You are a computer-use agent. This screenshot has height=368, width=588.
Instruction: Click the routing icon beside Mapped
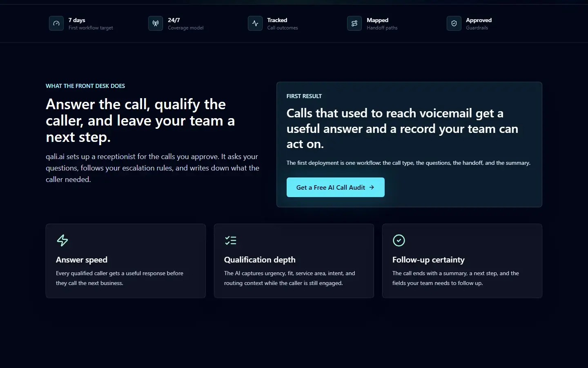tap(354, 24)
